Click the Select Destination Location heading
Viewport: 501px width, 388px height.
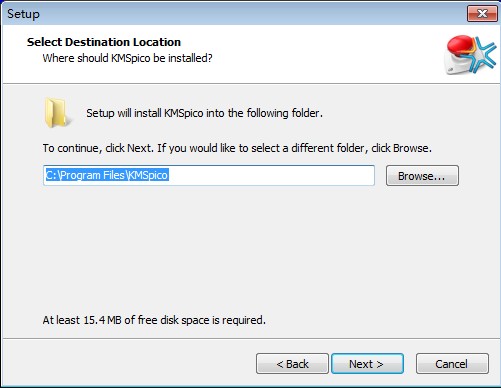[x=104, y=42]
